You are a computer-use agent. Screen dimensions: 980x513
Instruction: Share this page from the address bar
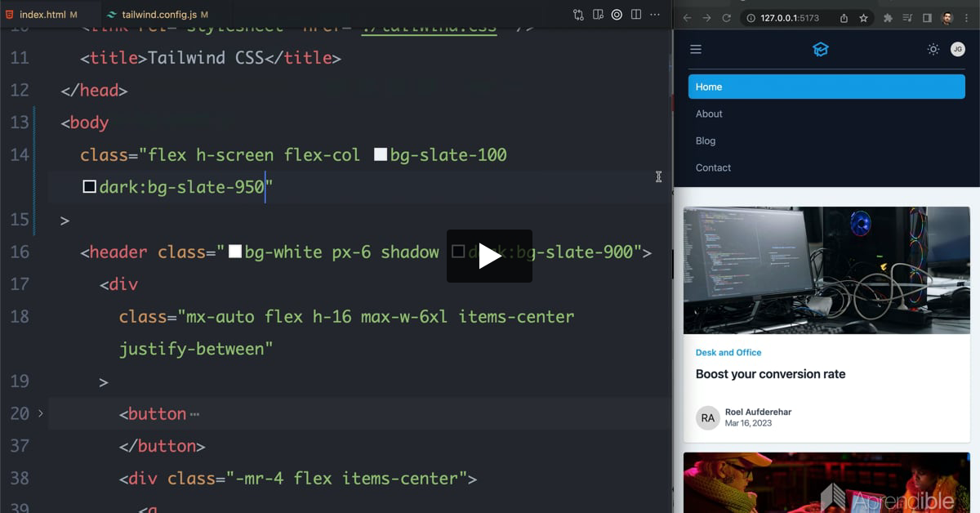[x=844, y=18]
